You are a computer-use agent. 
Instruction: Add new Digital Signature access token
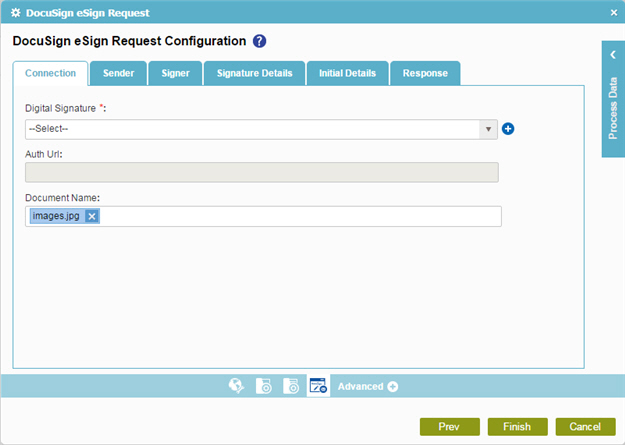click(x=508, y=129)
